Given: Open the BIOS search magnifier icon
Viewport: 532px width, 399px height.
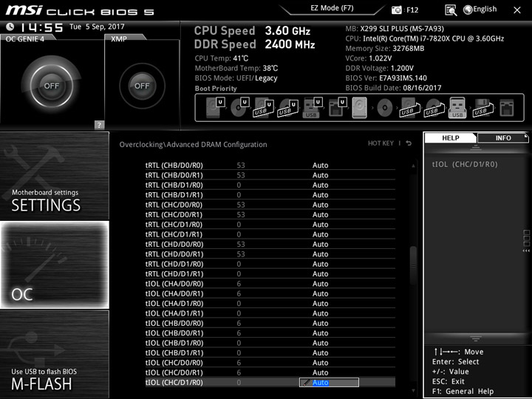Looking at the screenshot, I should point(451,10).
